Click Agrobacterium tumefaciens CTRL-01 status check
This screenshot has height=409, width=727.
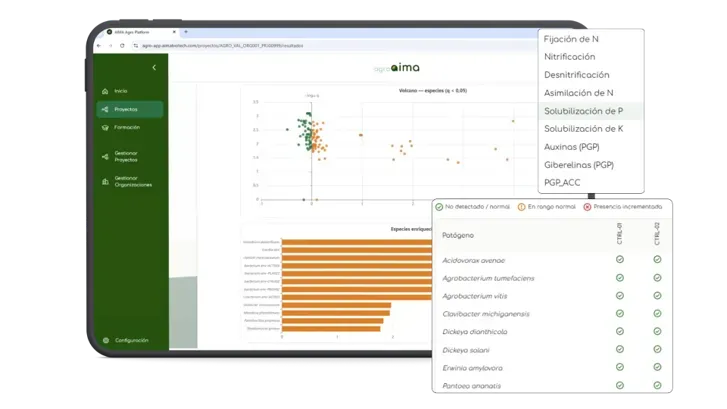click(x=619, y=278)
